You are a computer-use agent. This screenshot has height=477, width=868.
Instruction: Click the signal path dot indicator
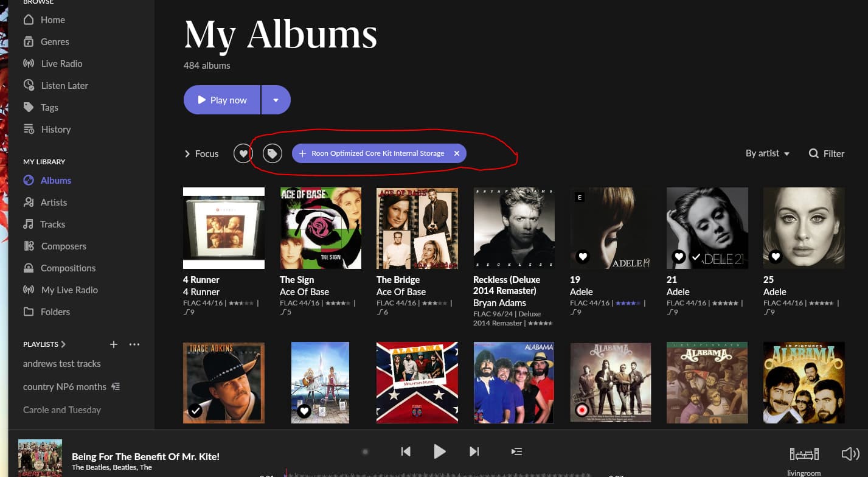[x=365, y=451]
